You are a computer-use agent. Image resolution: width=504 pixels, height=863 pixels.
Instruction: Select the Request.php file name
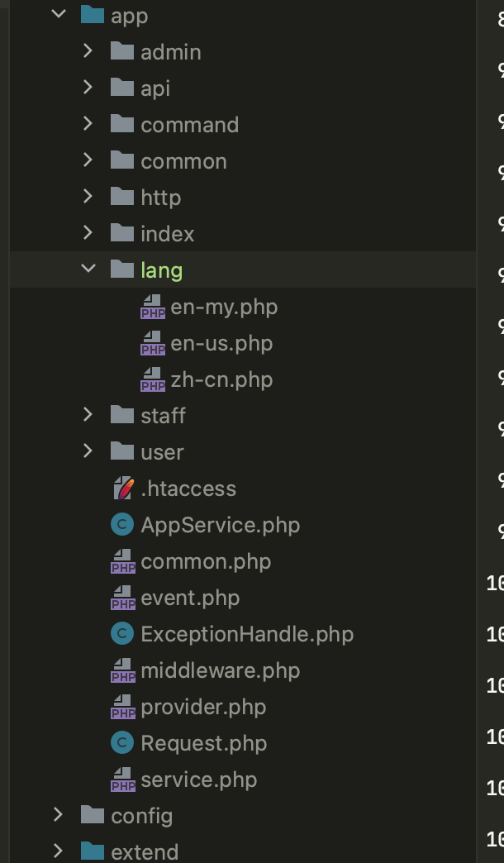[203, 743]
